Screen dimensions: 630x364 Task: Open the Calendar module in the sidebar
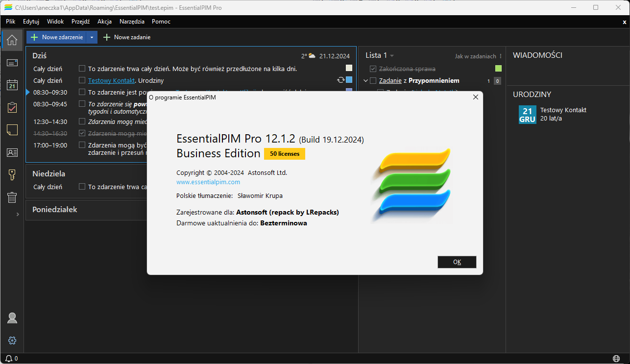coord(12,85)
